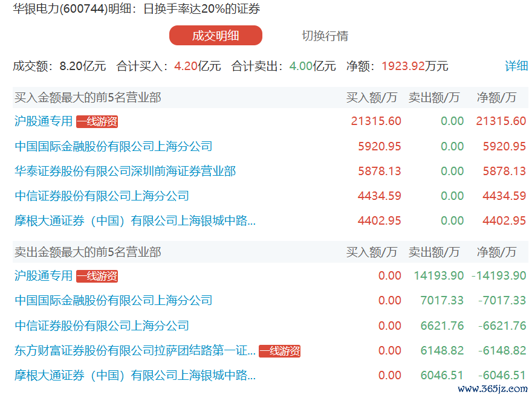
Task: Click the 卖出额/万 column header in the sell table
Action: pos(434,252)
